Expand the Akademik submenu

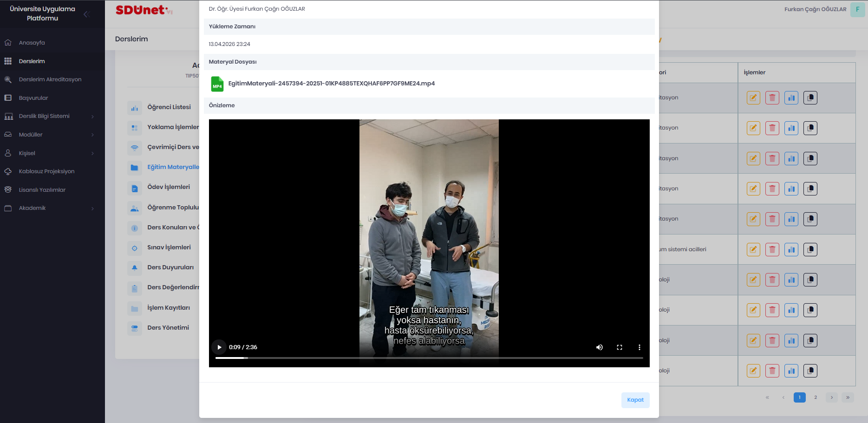92,208
